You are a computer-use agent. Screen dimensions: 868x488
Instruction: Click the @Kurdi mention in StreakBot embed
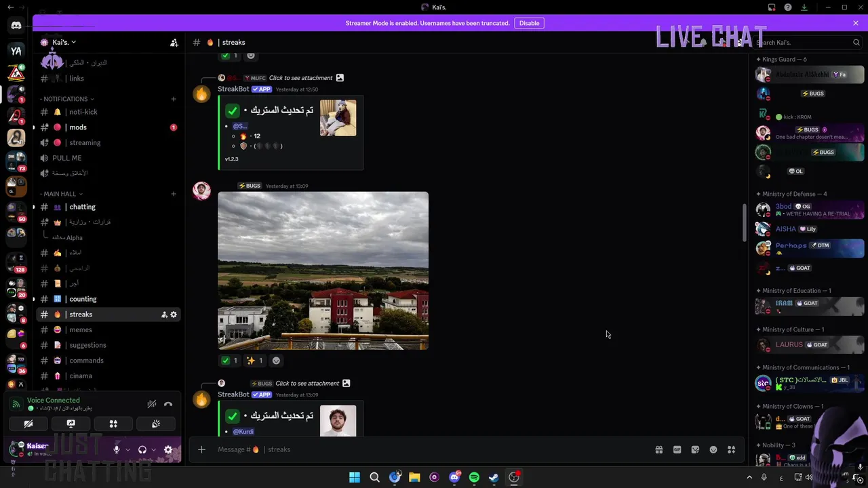243,432
